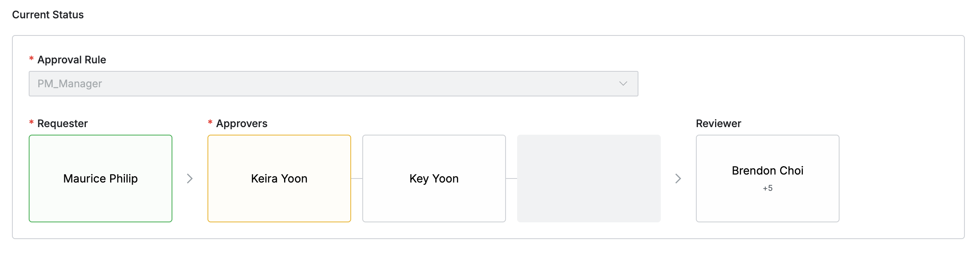Click the arrow before the Reviewer card

pyautogui.click(x=678, y=179)
